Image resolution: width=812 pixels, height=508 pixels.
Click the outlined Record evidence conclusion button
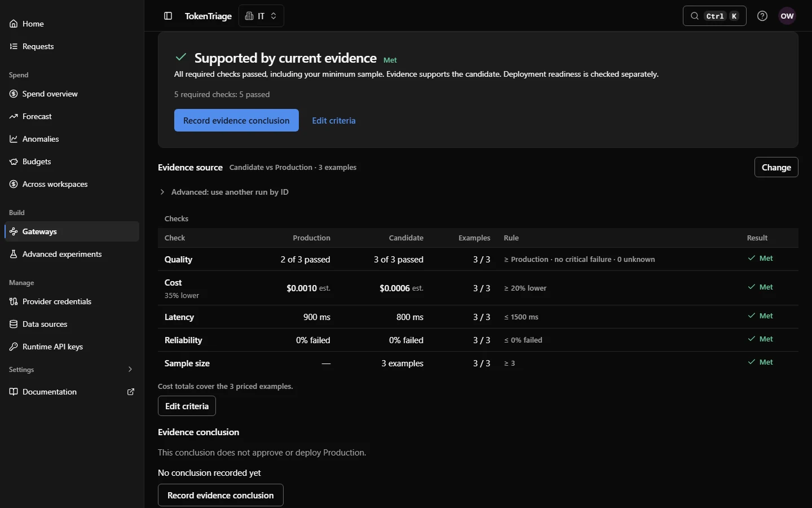coord(220,495)
